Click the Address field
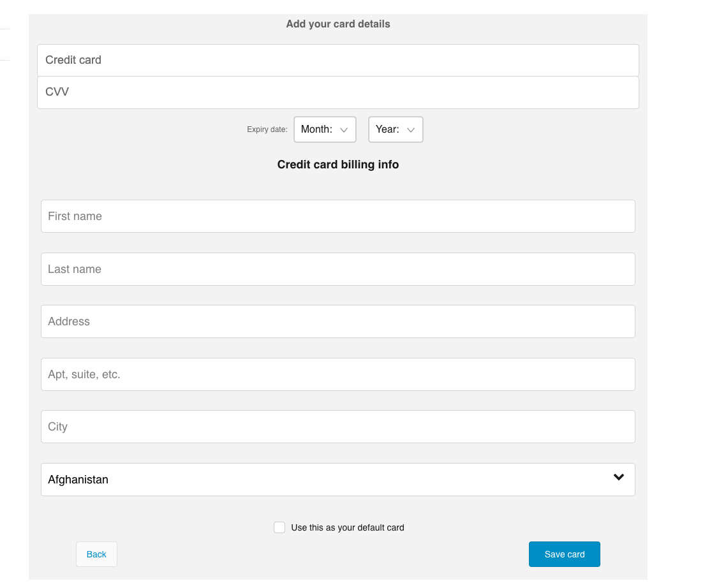The width and height of the screenshot is (712, 588). 338,321
